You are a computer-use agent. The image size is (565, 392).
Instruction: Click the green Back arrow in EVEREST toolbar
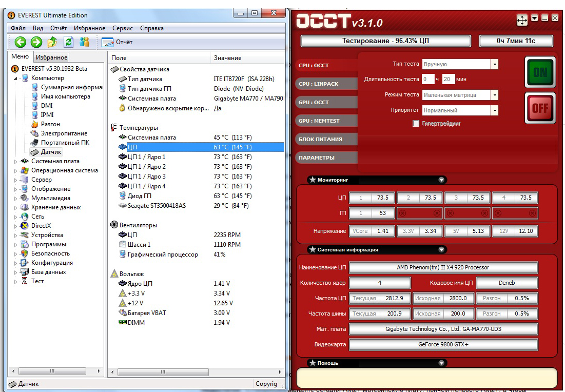(21, 42)
